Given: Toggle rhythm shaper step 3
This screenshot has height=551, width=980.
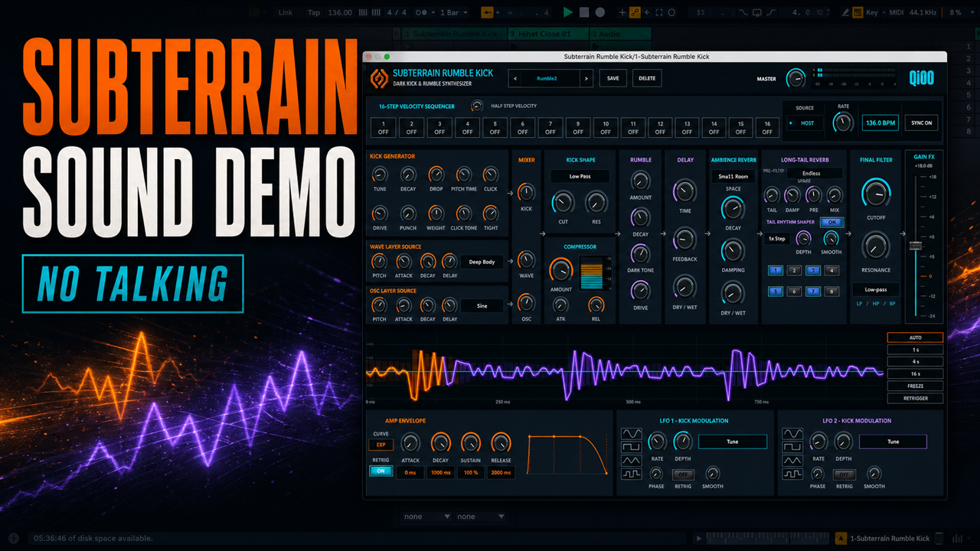Looking at the screenshot, I should coord(813,270).
